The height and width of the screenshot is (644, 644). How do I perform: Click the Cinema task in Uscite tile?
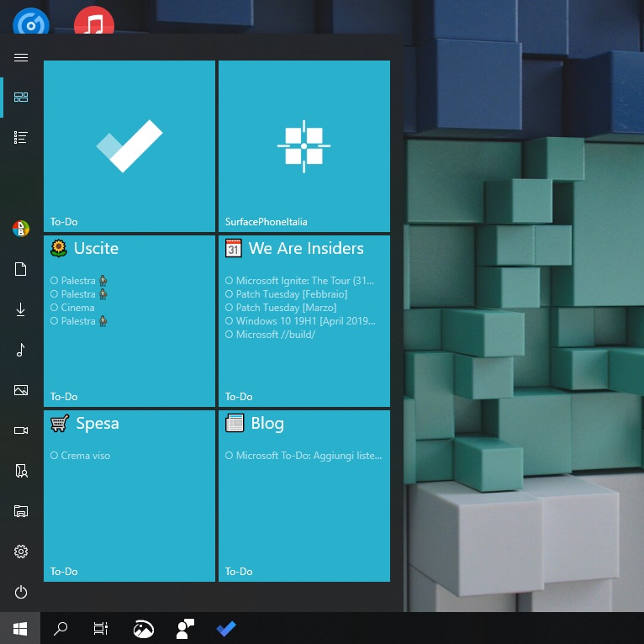72,308
